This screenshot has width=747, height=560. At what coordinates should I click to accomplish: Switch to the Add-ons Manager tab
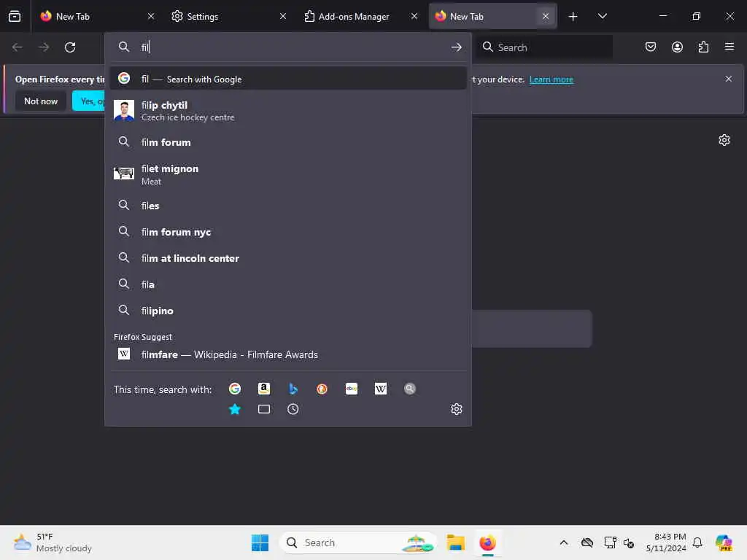pyautogui.click(x=360, y=16)
